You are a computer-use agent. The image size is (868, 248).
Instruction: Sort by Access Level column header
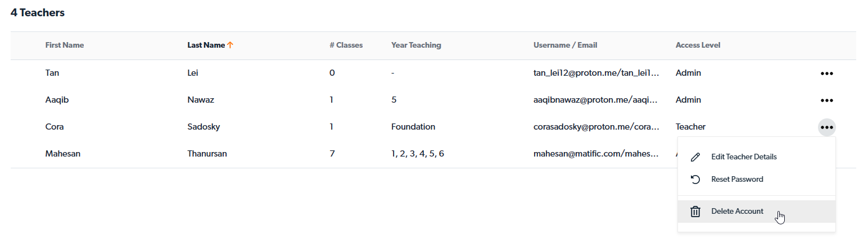698,45
